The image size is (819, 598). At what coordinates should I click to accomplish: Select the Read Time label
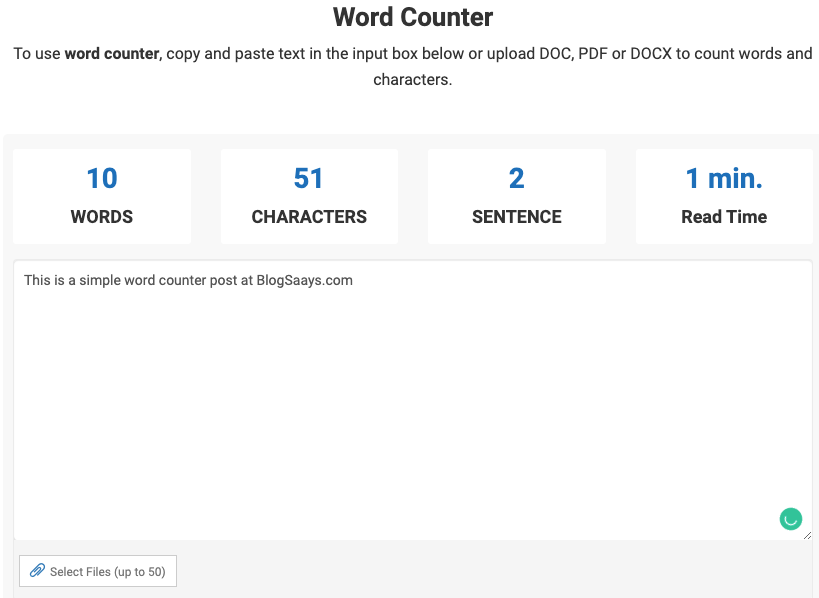tap(724, 217)
